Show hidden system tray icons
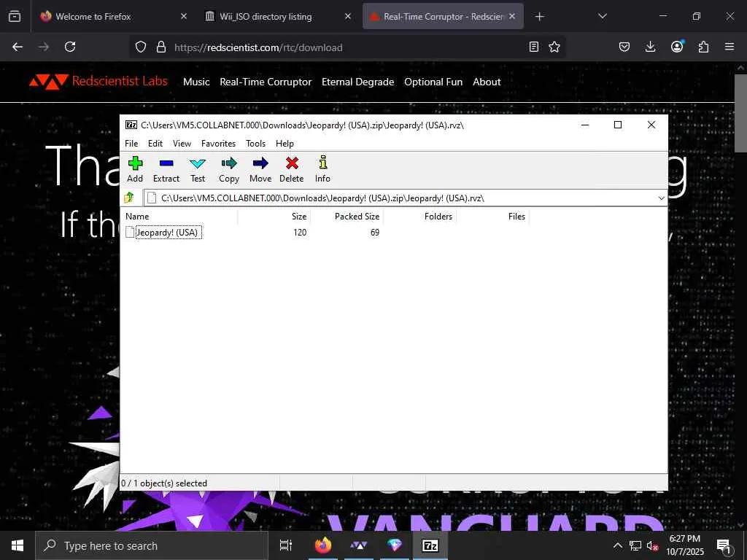The height and width of the screenshot is (560, 747). [617, 545]
